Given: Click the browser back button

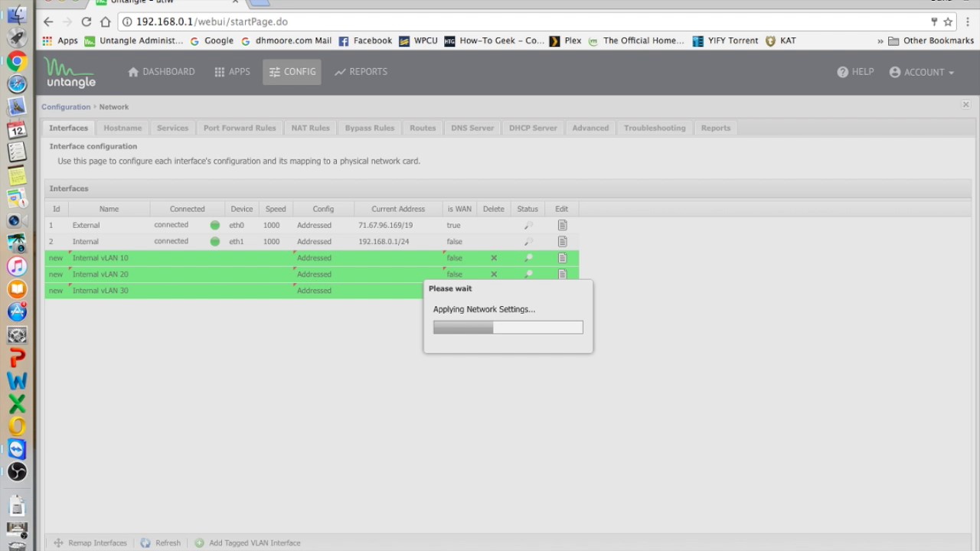Looking at the screenshot, I should pos(48,21).
